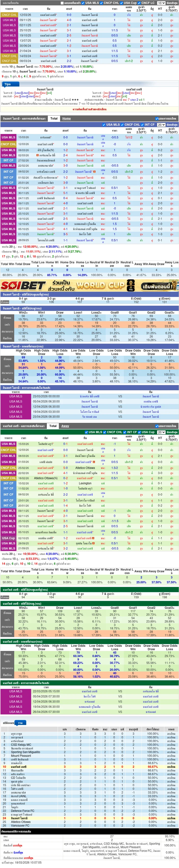Open match count dropdown showing 10
Image resolution: width=179 pixels, height=868 pixels.
click(161, 3)
